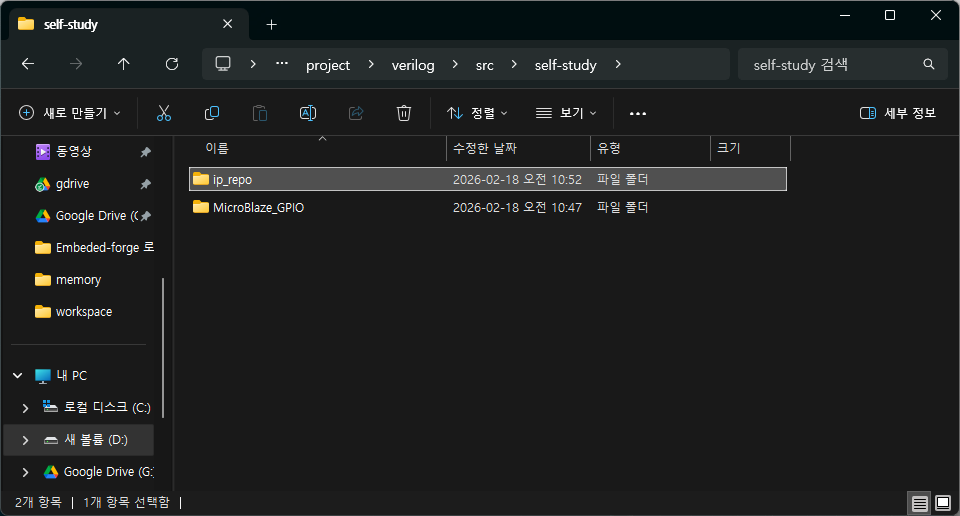Collapse the 내 PC tree node
This screenshot has height=516, width=960.
coord(18,376)
